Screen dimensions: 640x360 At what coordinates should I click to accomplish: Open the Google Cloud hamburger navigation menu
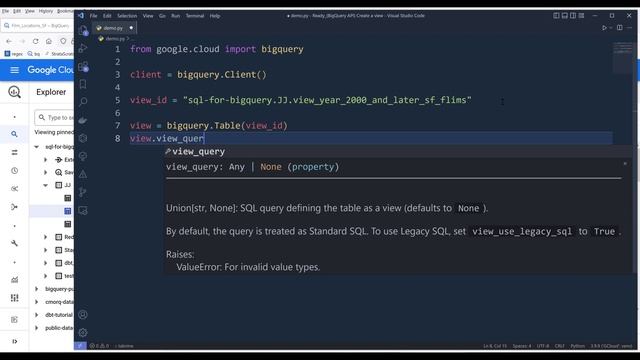point(14,70)
